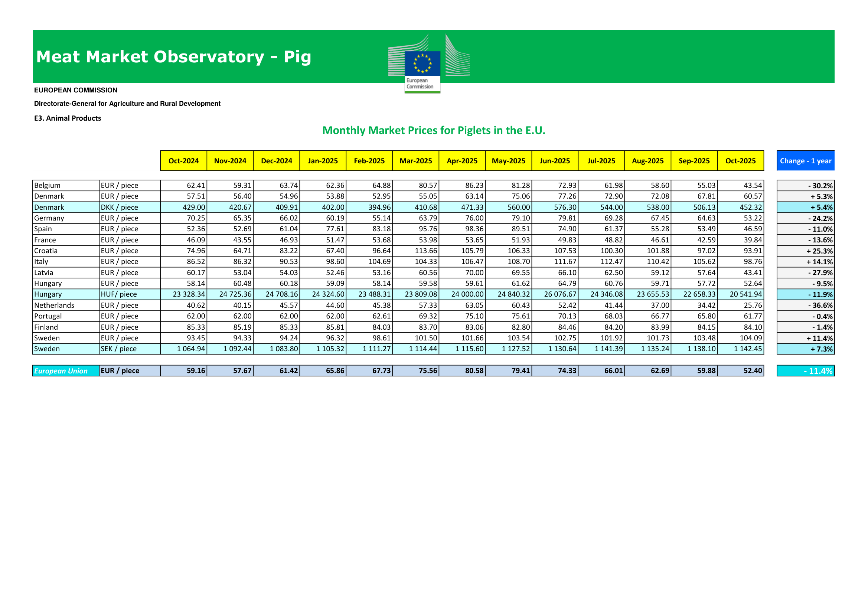Select the Oct-2024 column header

[183, 161]
